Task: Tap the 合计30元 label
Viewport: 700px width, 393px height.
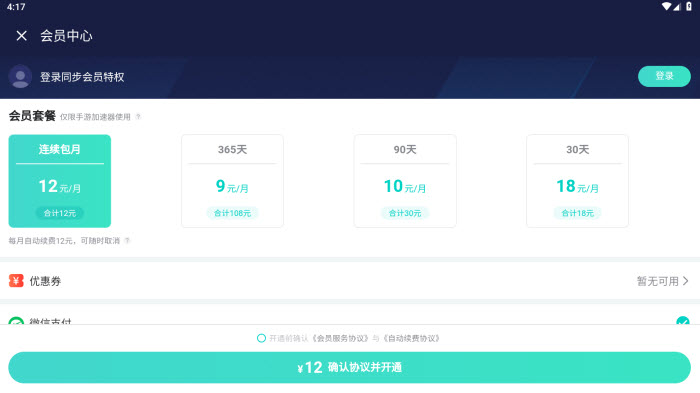Action: point(405,213)
